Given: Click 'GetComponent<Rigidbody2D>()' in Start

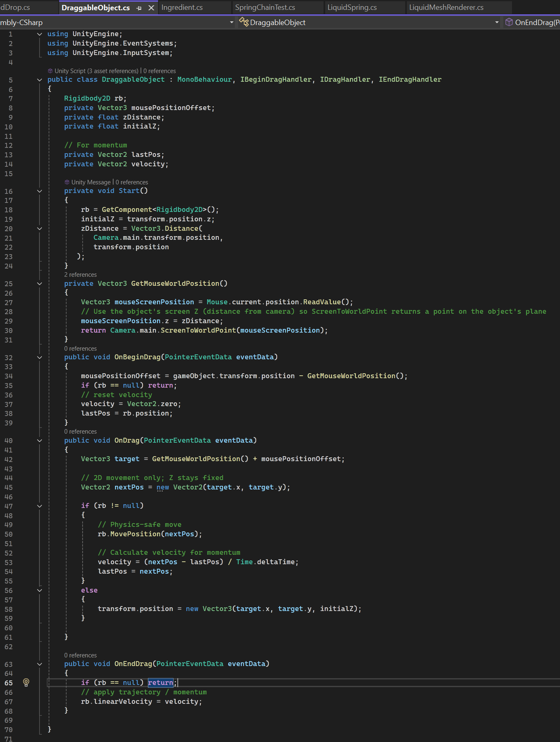Looking at the screenshot, I should click(158, 209).
